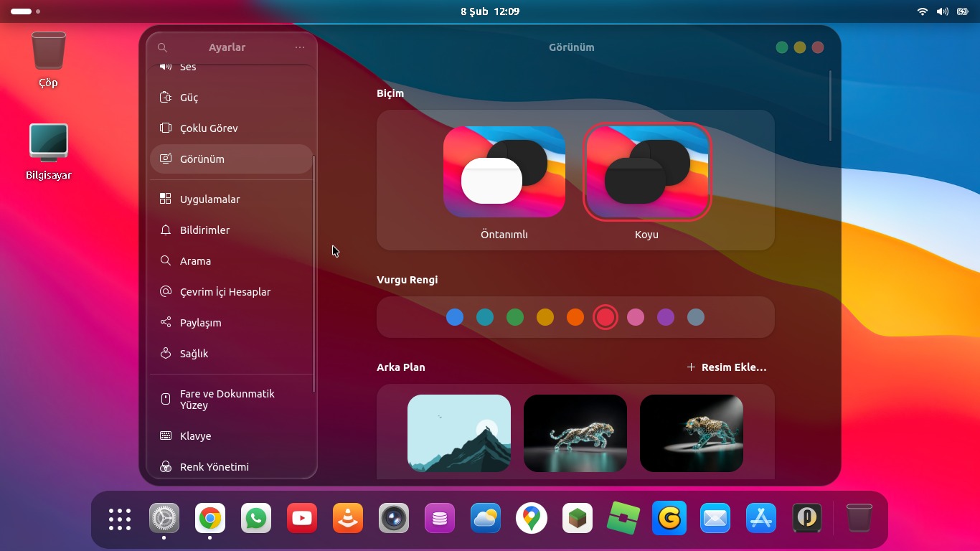Click the search icon in Ayarlar sidebar
Viewport: 980px width, 551px height.
pyautogui.click(x=162, y=47)
